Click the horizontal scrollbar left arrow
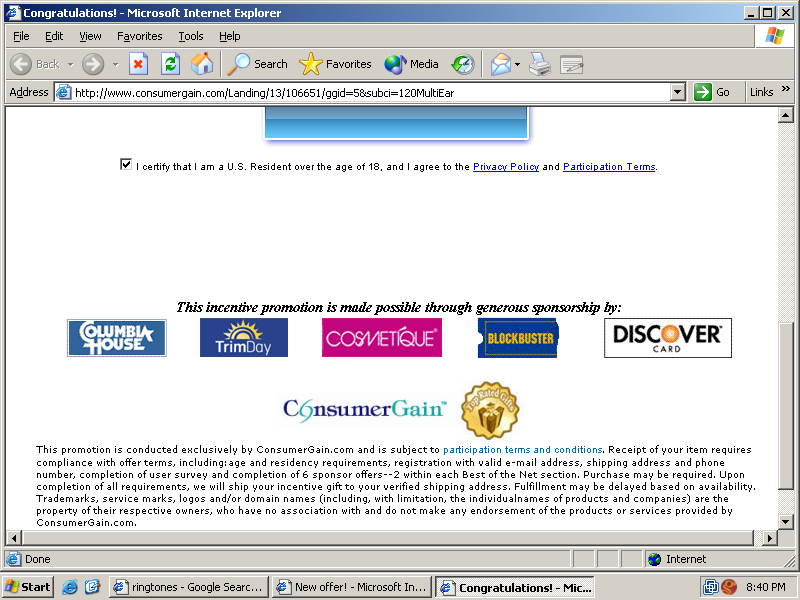This screenshot has width=800, height=600. point(14,537)
